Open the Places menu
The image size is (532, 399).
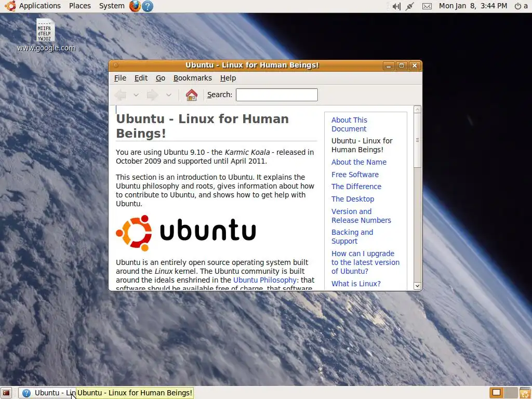coord(79,6)
